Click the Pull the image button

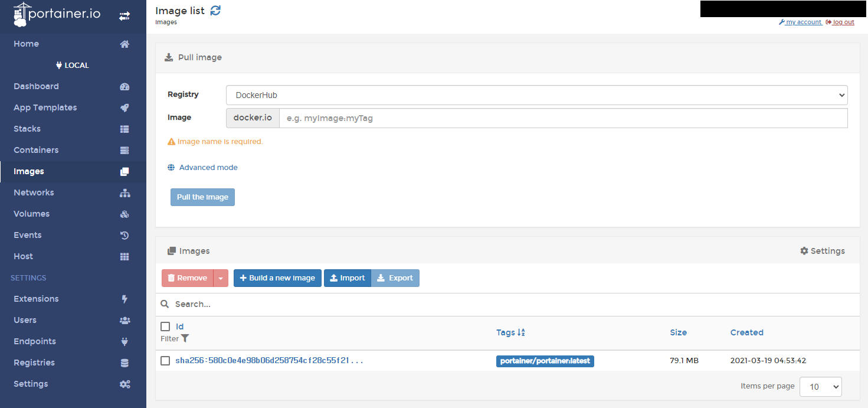(202, 197)
